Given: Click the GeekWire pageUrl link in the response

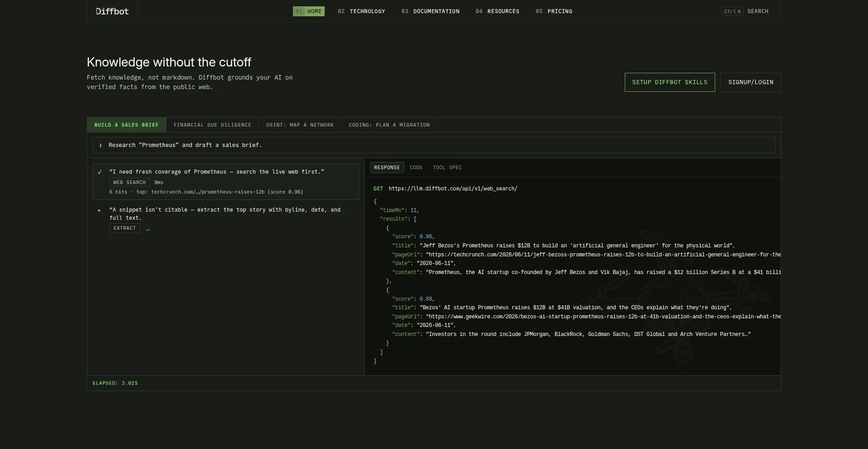Looking at the screenshot, I should (604, 317).
